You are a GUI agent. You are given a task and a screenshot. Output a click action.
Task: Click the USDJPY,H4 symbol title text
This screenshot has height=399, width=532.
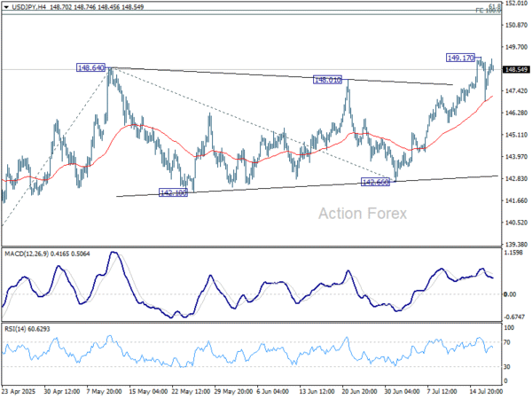click(28, 7)
